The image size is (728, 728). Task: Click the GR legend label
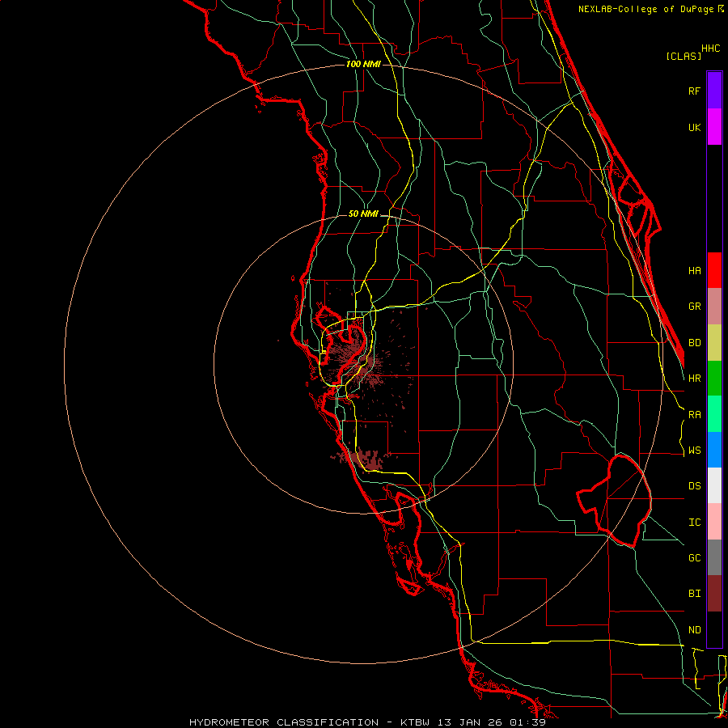point(694,307)
